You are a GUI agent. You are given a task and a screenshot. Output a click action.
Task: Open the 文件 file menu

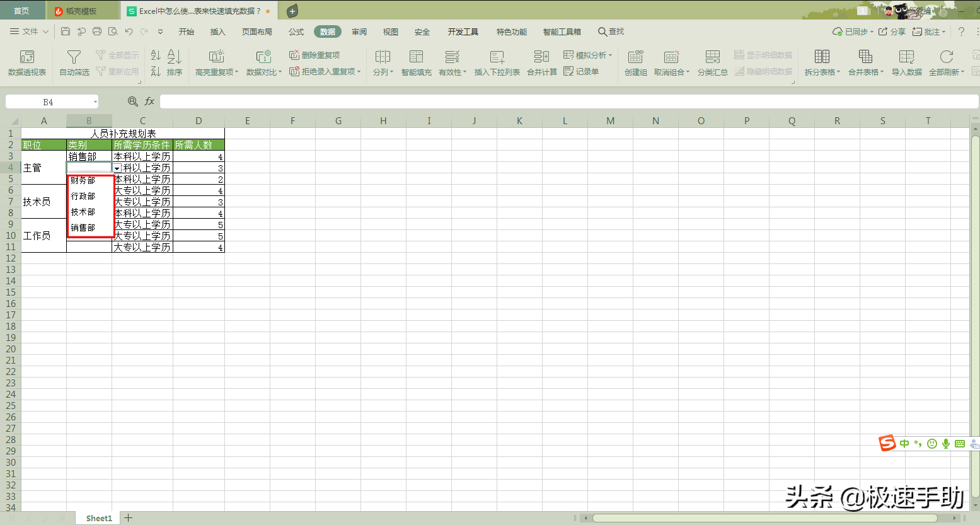pos(29,32)
